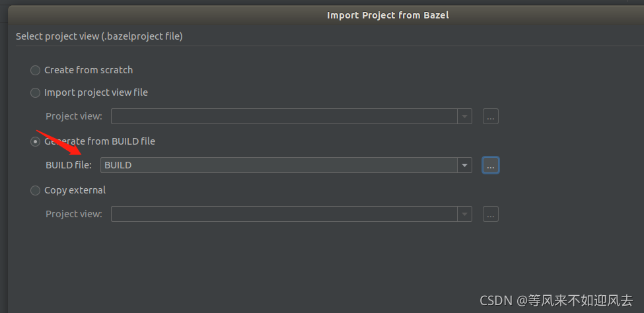644x313 pixels.
Task: Expand Project view dropdown under Import option
Action: click(464, 116)
